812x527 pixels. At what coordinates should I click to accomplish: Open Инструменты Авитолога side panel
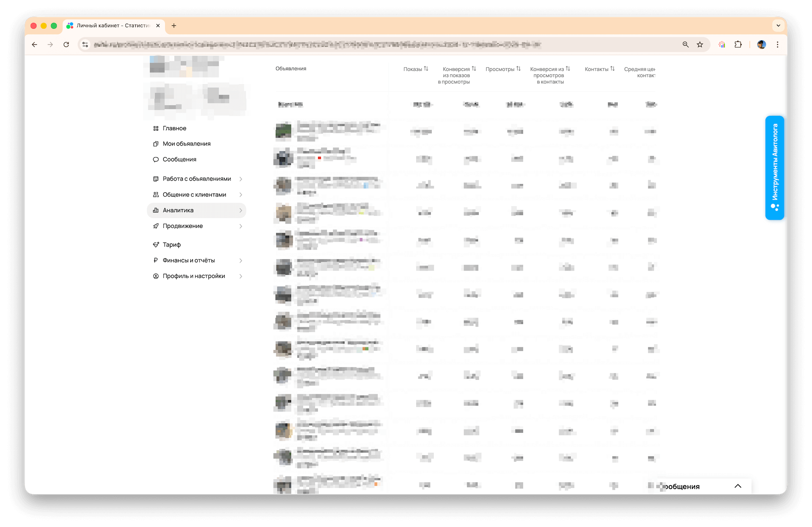774,167
